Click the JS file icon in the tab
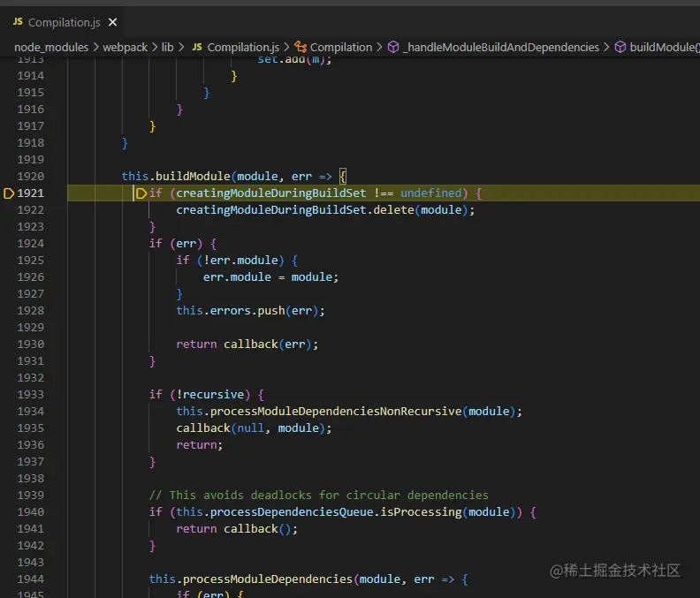 (18, 21)
